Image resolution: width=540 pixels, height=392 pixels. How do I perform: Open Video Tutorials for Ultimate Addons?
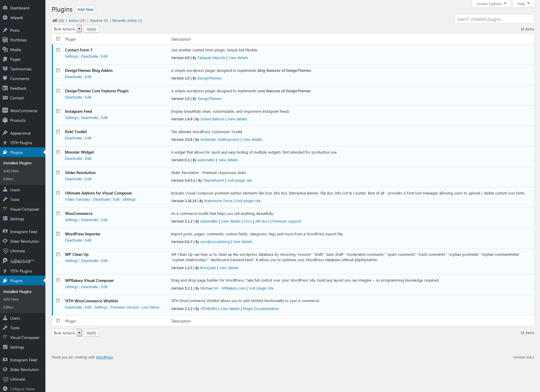[x=77, y=200]
